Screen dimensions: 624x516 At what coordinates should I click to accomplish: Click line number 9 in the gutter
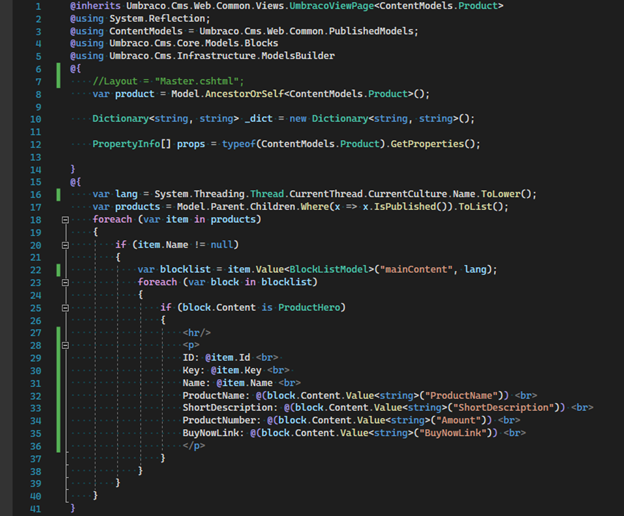[x=38, y=107]
